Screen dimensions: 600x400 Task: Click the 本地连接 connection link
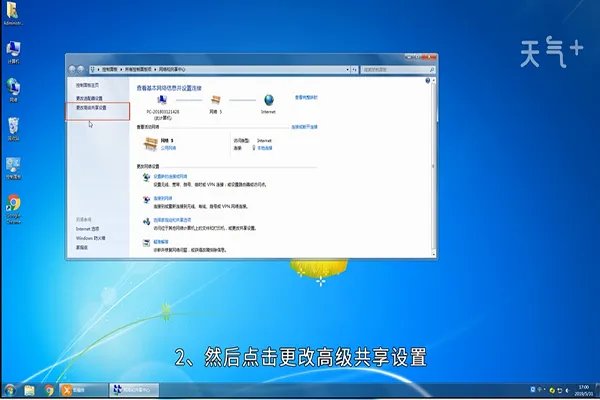[x=265, y=148]
